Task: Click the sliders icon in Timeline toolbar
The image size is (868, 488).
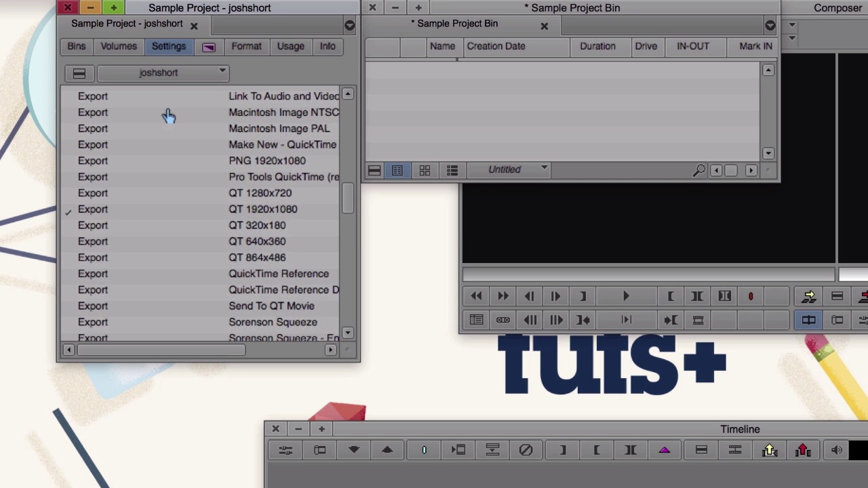Action: pos(285,450)
